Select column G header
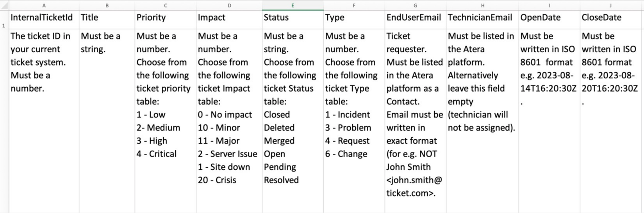 416,5
